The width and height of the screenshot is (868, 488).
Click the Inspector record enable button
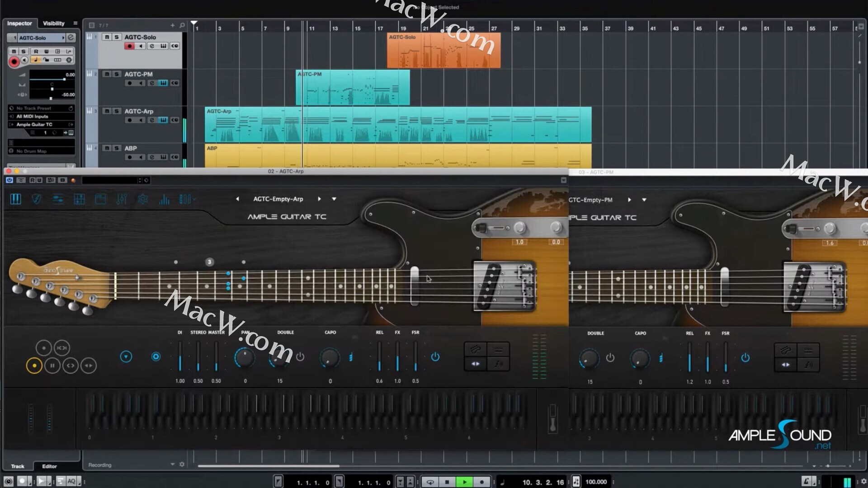tap(14, 61)
